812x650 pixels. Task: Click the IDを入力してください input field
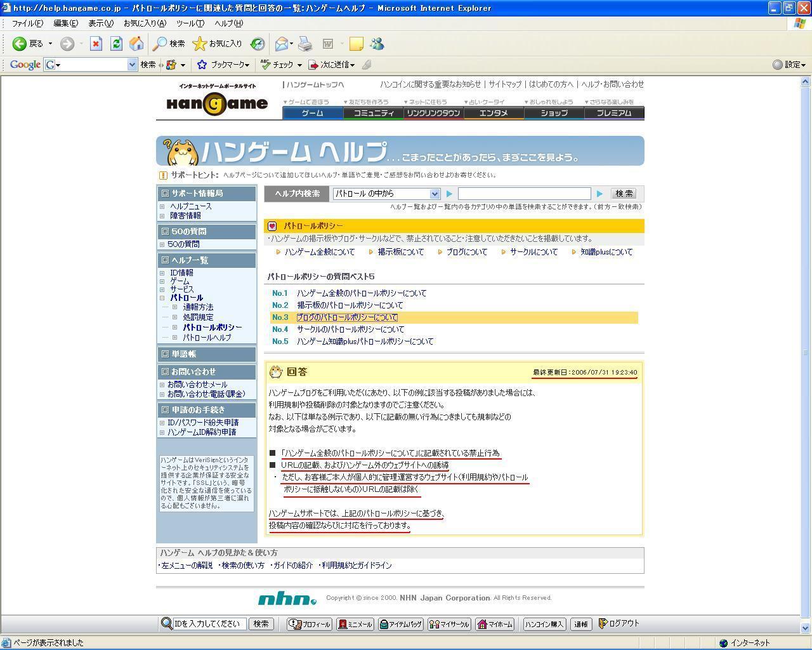pos(210,624)
